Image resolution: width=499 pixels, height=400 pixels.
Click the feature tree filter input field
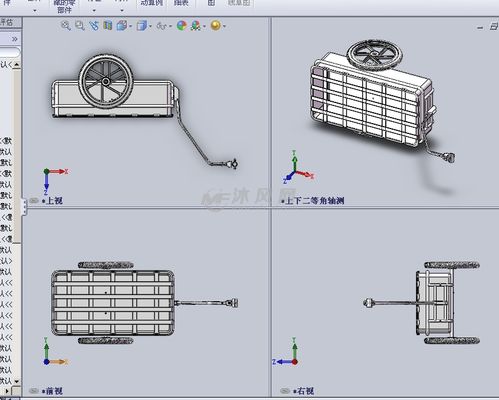pyautogui.click(x=10, y=52)
